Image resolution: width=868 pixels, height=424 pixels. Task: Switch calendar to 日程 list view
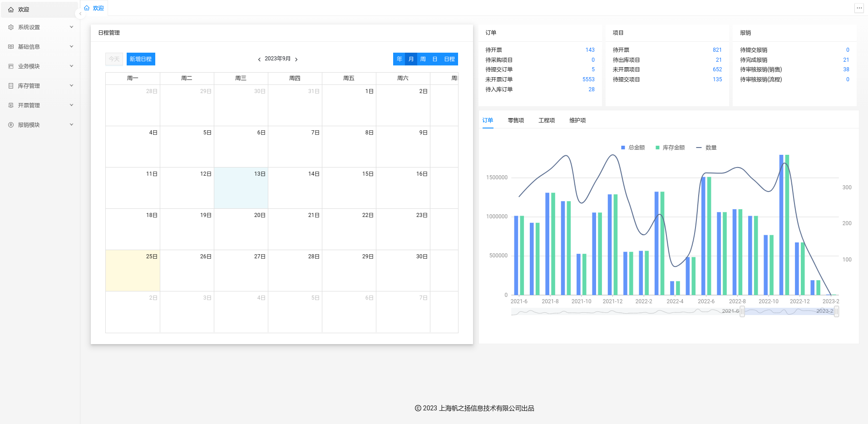(x=449, y=59)
